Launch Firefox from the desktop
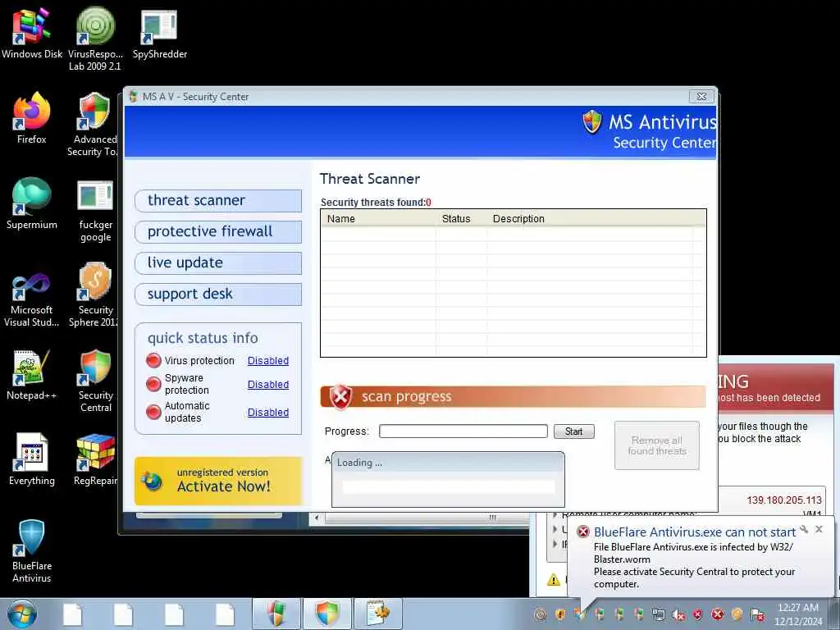The width and height of the screenshot is (840, 630). (32, 118)
